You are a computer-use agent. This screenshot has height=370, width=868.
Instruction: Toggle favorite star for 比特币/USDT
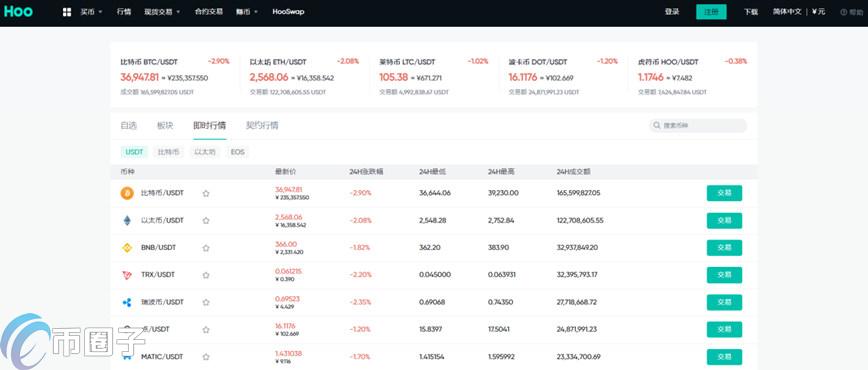click(206, 193)
